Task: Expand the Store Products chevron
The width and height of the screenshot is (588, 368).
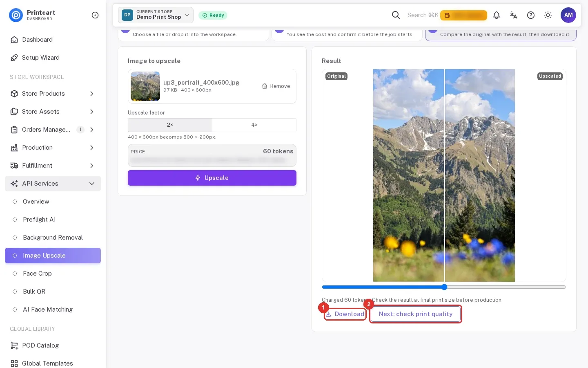Action: (x=92, y=94)
